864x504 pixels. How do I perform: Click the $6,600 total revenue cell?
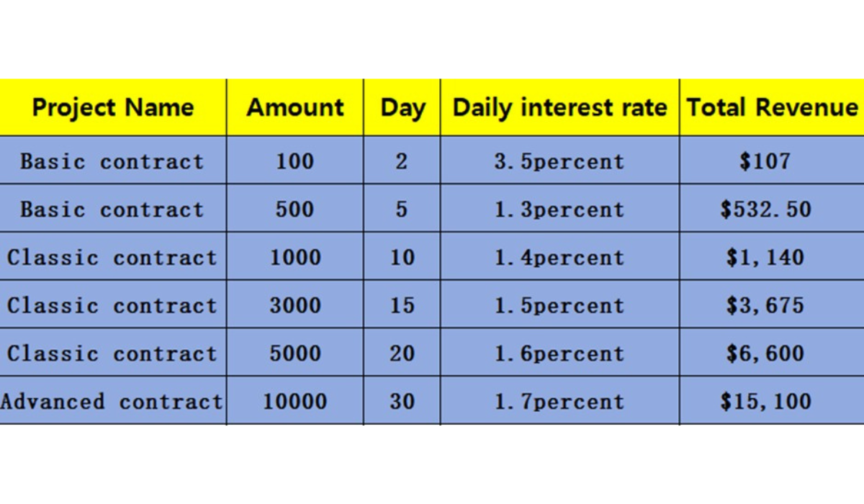tap(765, 354)
